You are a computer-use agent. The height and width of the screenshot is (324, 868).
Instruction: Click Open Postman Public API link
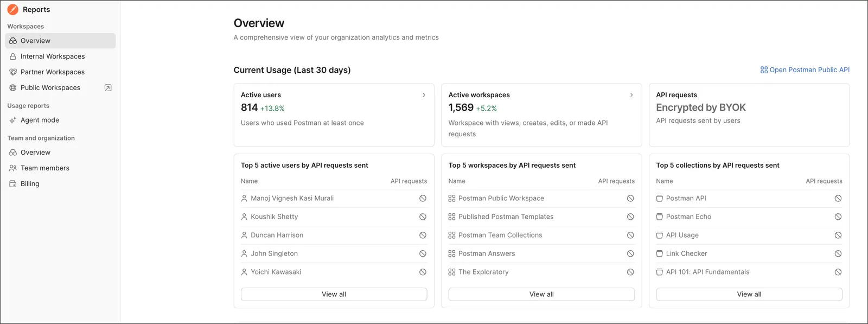coord(805,70)
